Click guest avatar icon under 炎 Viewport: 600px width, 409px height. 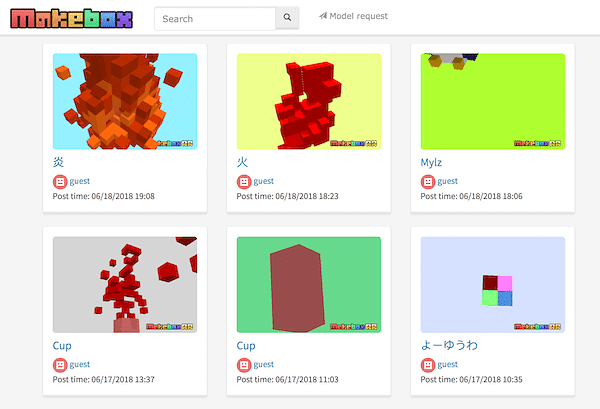point(60,182)
